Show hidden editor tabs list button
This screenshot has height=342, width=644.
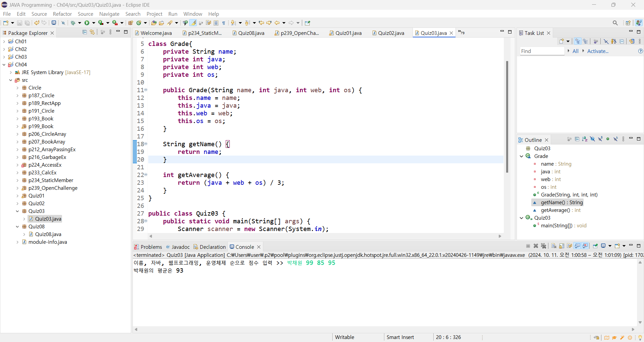click(x=462, y=33)
